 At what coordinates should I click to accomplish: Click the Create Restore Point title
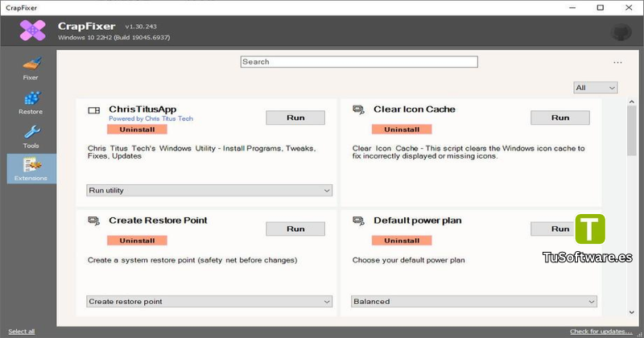158,221
